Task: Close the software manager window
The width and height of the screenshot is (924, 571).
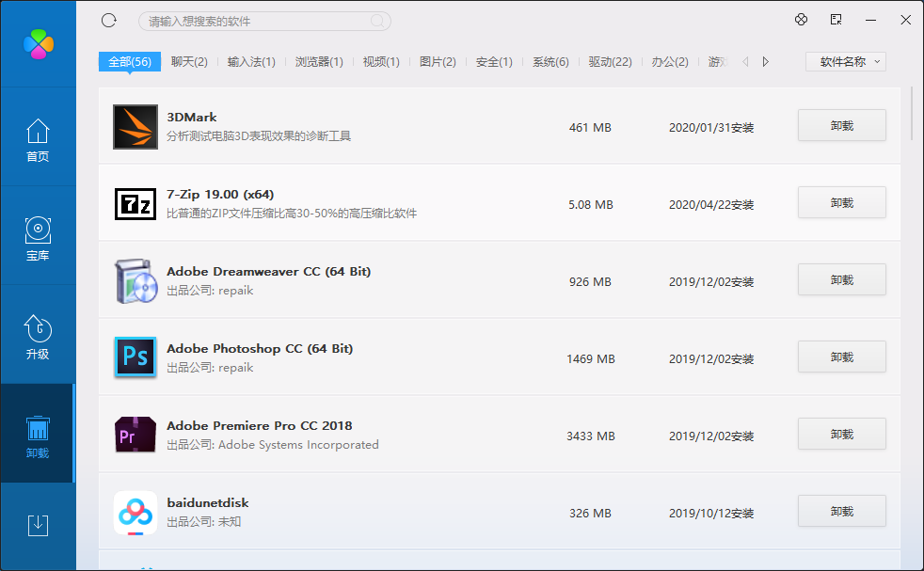Action: (906, 20)
